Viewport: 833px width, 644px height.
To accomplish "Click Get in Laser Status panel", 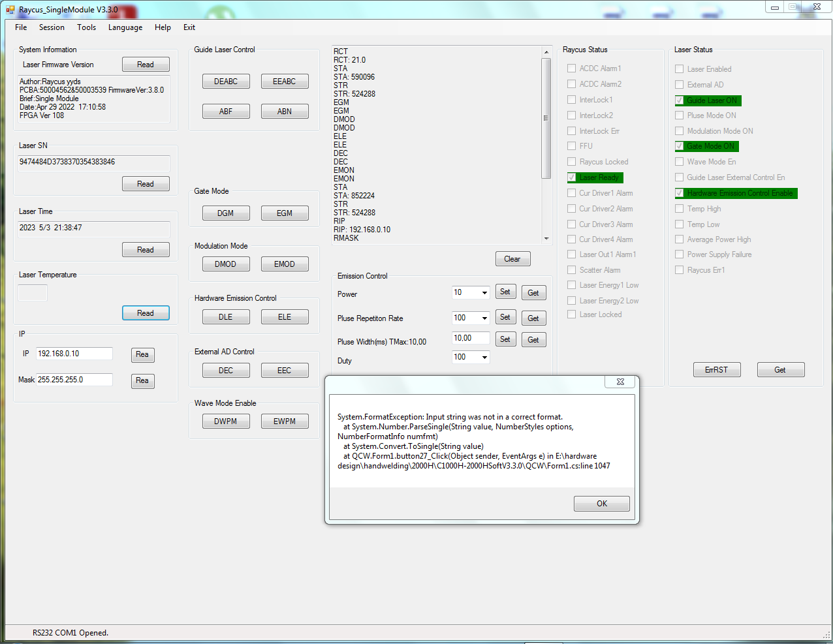I will [x=780, y=370].
